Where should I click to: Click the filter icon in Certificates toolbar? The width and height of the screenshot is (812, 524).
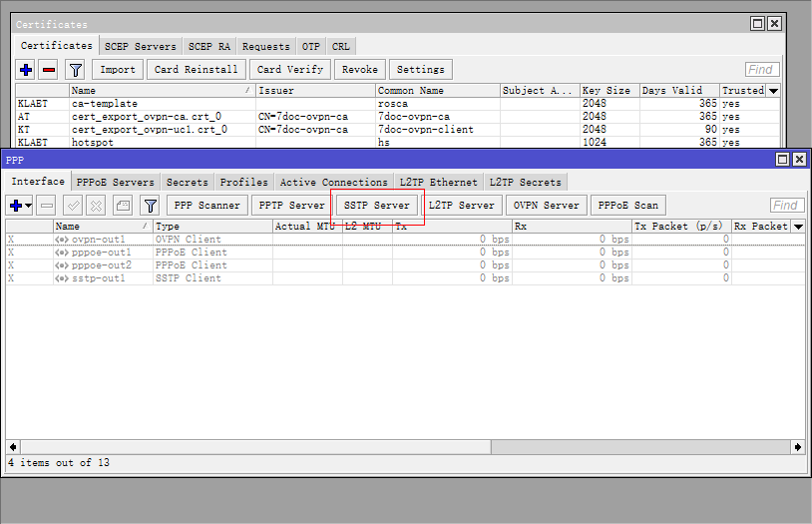pyautogui.click(x=75, y=70)
